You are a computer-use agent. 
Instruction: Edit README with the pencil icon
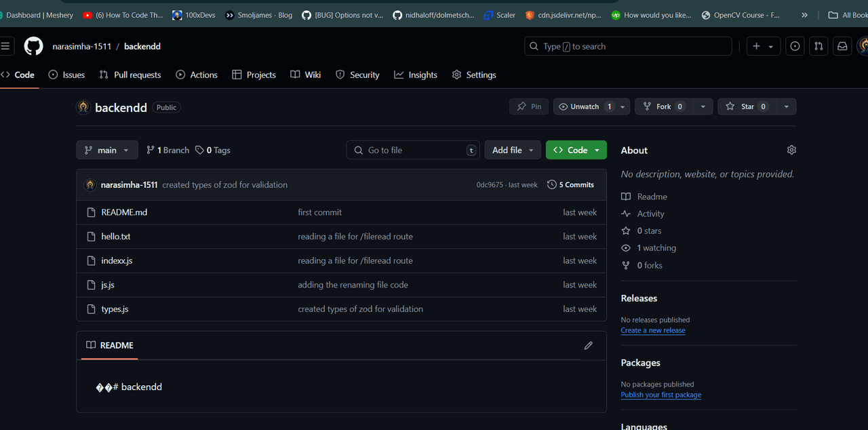(x=588, y=345)
